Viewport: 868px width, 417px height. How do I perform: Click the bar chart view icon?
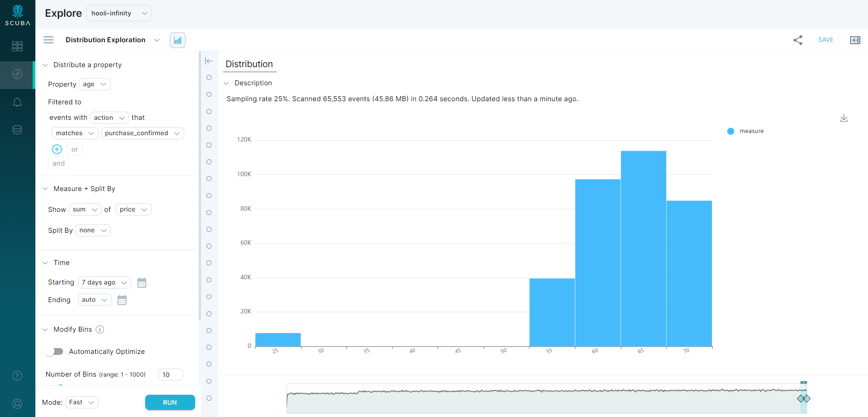(177, 40)
